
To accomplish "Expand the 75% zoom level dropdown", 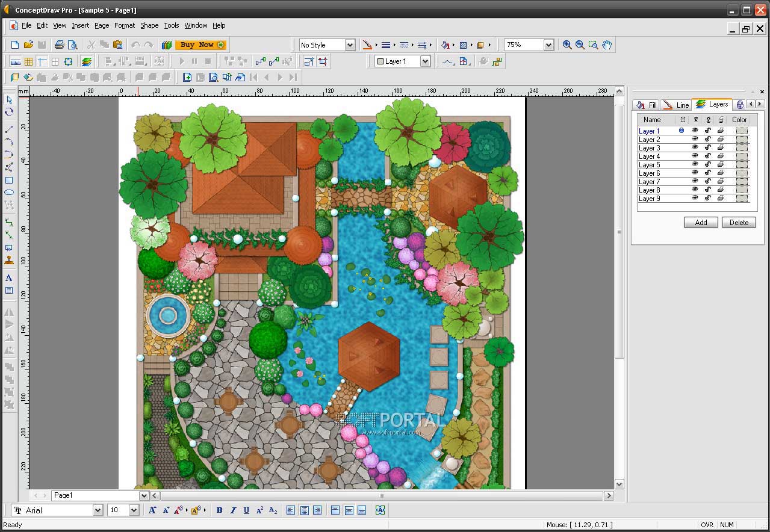I will pyautogui.click(x=548, y=45).
